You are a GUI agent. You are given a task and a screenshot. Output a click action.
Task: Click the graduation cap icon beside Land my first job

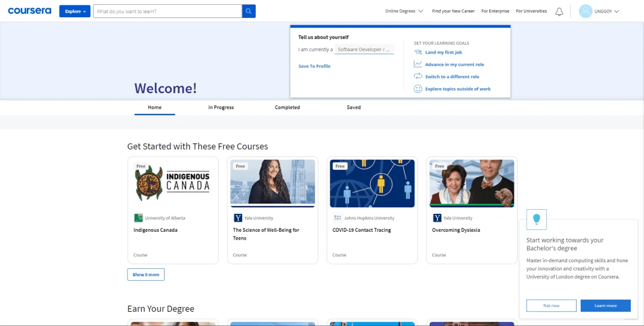pos(417,52)
